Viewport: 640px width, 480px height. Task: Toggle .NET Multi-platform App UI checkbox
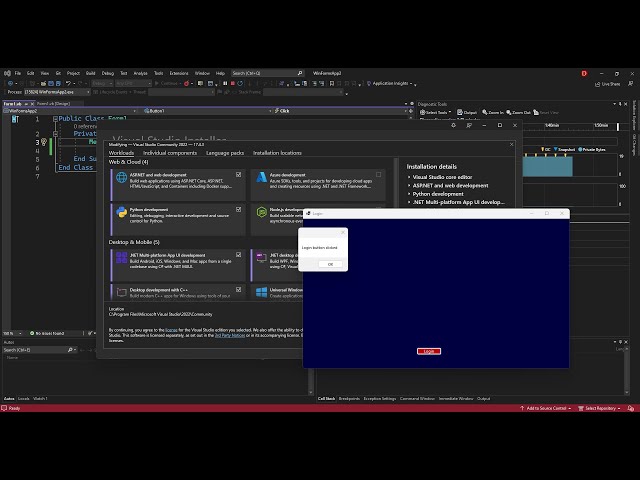click(238, 255)
